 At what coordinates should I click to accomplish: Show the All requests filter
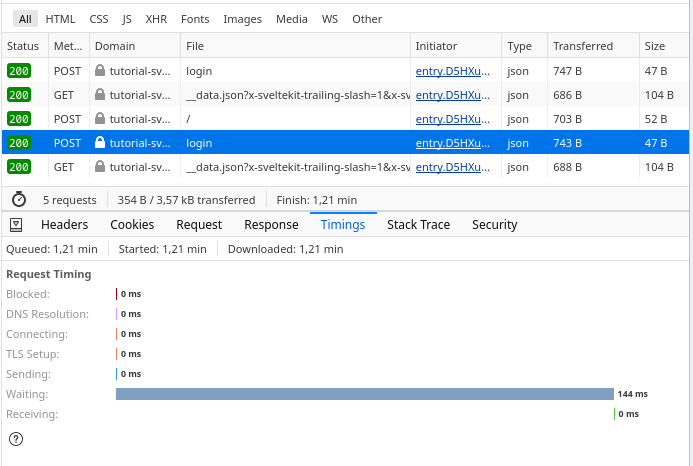[25, 19]
